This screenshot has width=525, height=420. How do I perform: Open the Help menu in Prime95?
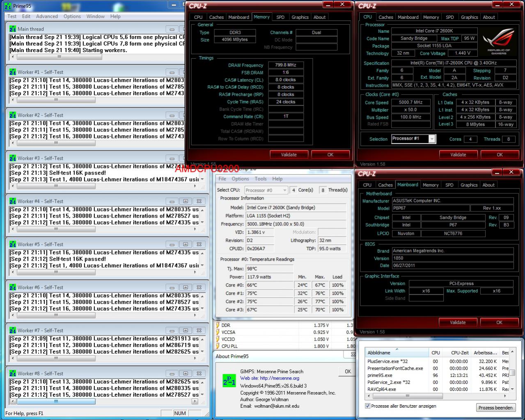tap(115, 16)
